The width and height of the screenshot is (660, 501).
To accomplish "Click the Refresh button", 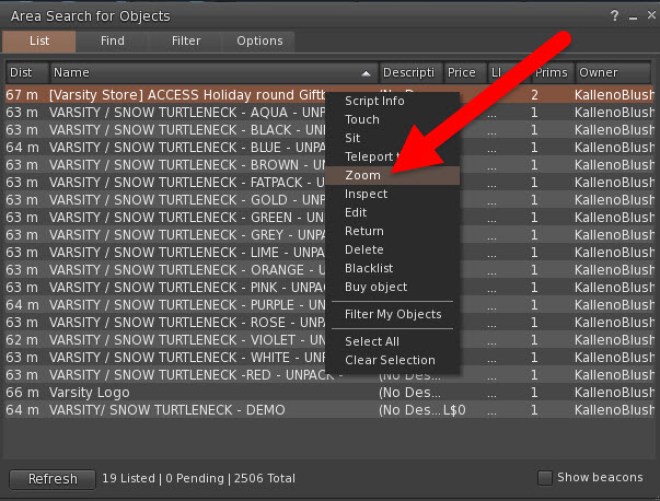I will 52,479.
